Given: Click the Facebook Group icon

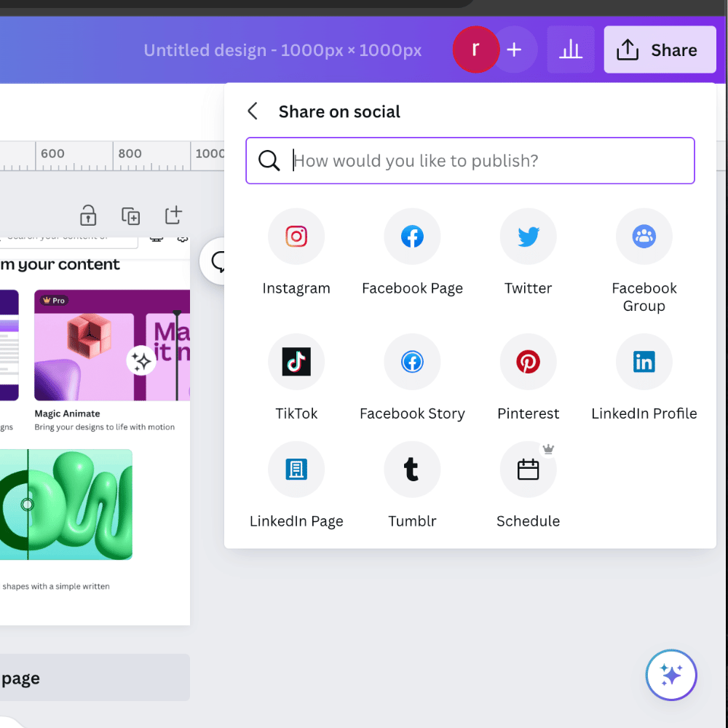Looking at the screenshot, I should [x=644, y=237].
